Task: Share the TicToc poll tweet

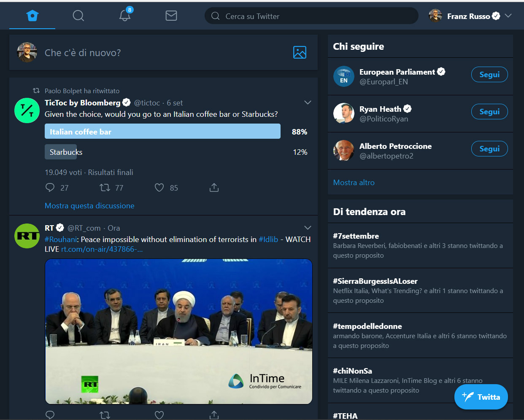Action: click(214, 187)
